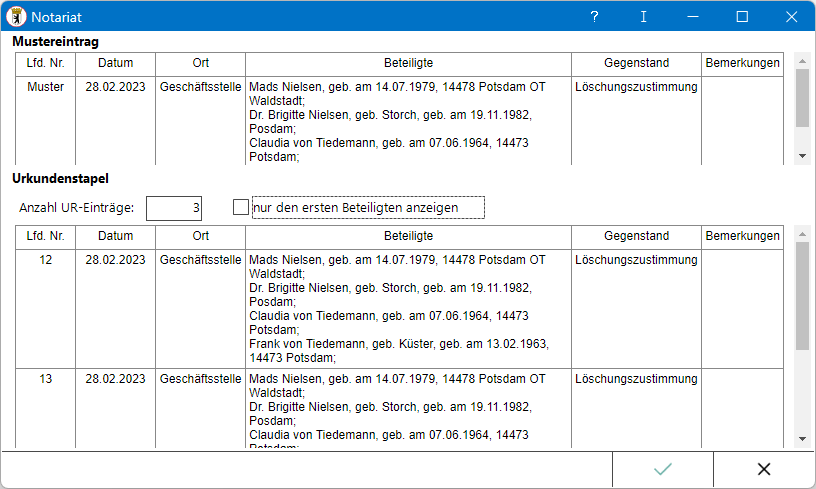816x489 pixels.
Task: Enable 'nur den ersten Beteiligten anzeigen' checkbox
Action: pyautogui.click(x=240, y=207)
